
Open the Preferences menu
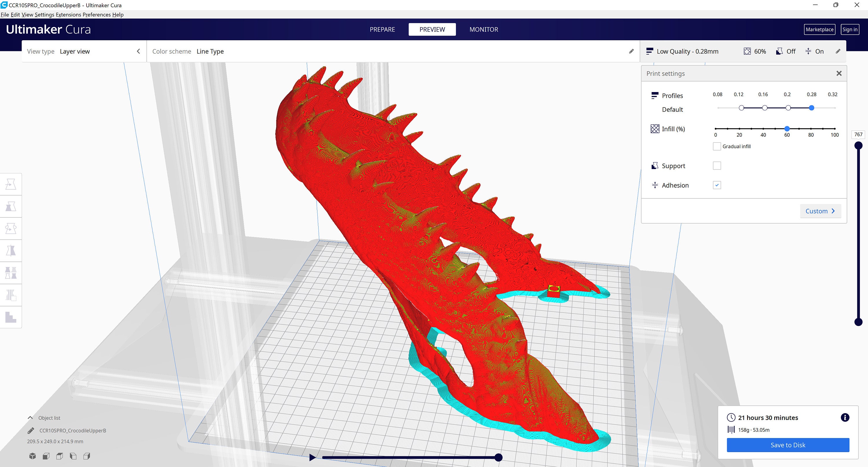tap(97, 14)
